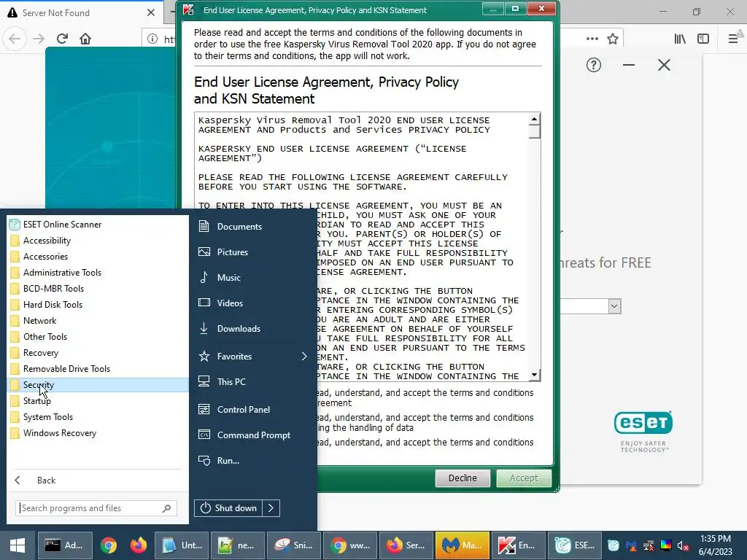Click the license text scroll-down arrow

click(535, 376)
